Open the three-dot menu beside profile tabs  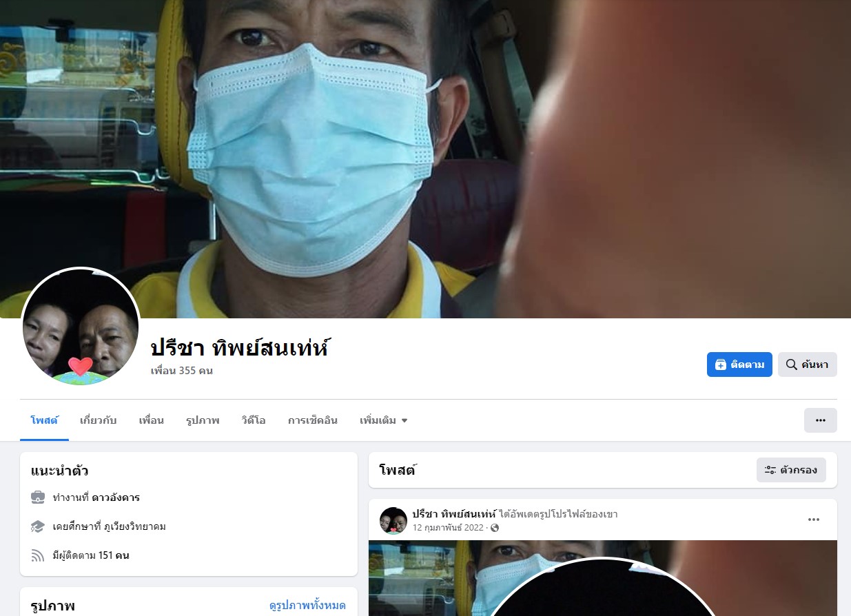pyautogui.click(x=820, y=420)
